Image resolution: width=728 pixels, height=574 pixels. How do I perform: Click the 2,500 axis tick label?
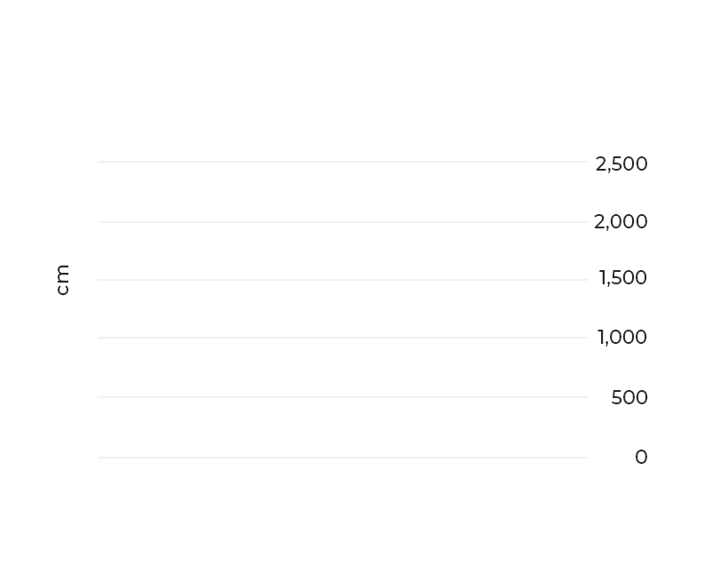(621, 164)
